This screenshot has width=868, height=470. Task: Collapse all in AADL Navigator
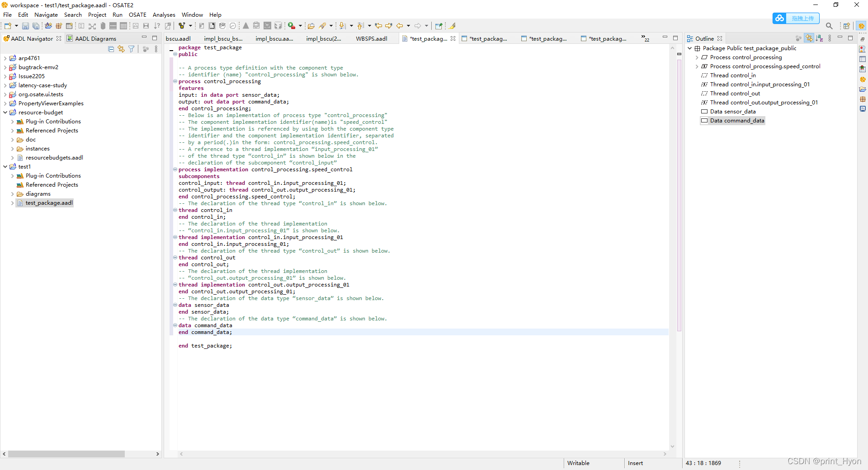click(x=111, y=49)
